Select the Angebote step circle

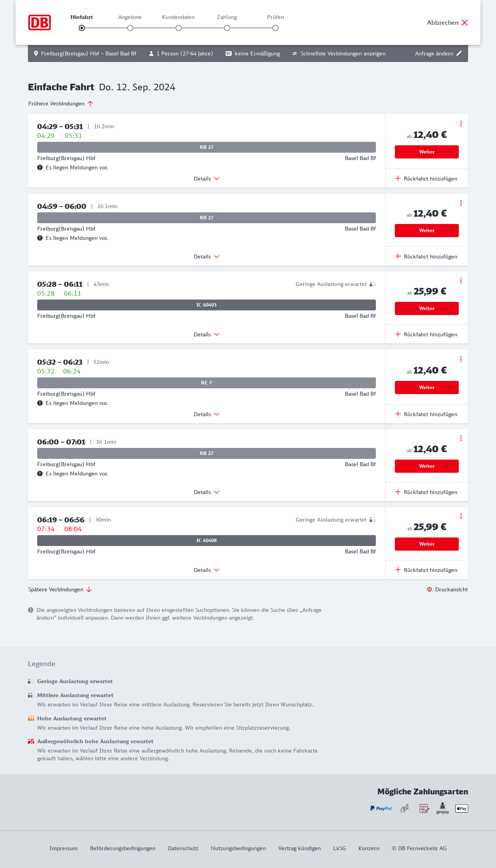[130, 28]
